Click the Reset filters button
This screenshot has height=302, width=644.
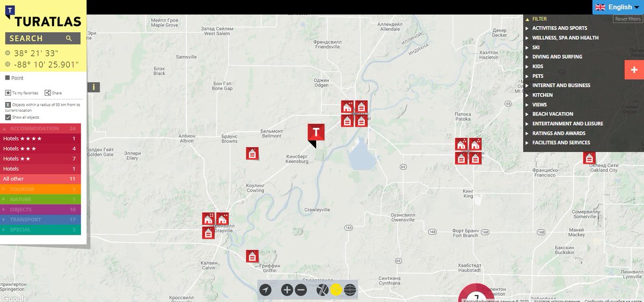(x=628, y=19)
